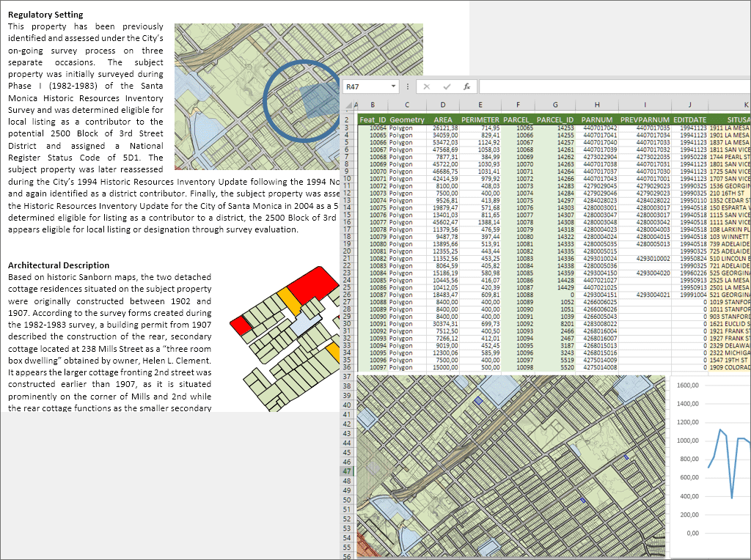
Task: Click cell with perimeter value 1124,92
Action: click(480, 142)
